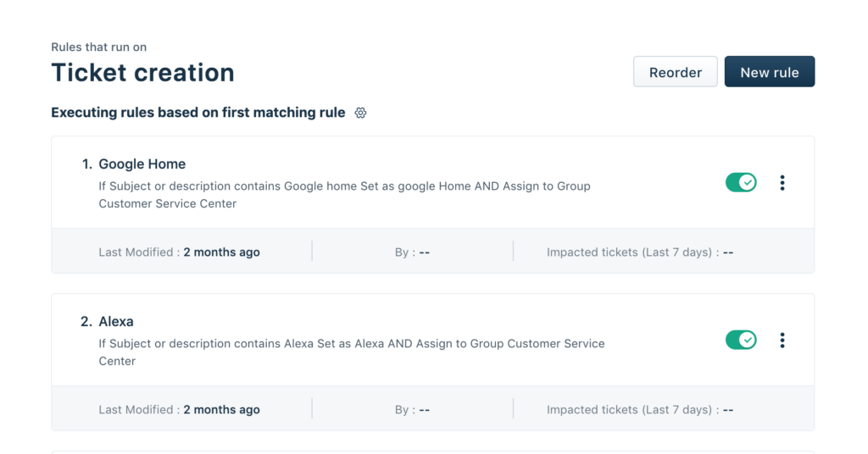Click Last Modified info of Alexa rule
Viewport: 868px width, 454px height.
tap(179, 410)
